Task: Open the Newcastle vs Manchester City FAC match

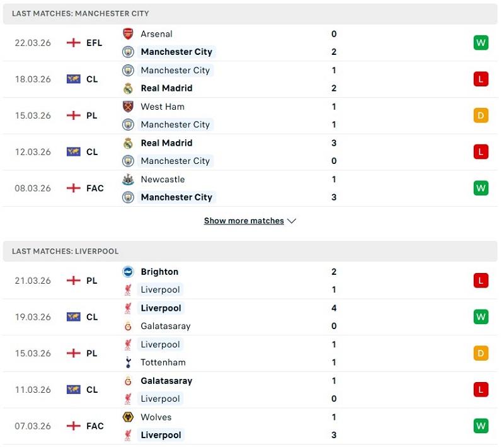Action: [252, 189]
